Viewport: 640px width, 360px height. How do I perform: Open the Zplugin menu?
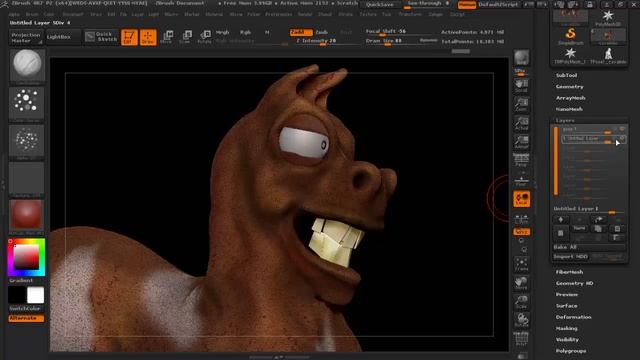tap(435, 14)
